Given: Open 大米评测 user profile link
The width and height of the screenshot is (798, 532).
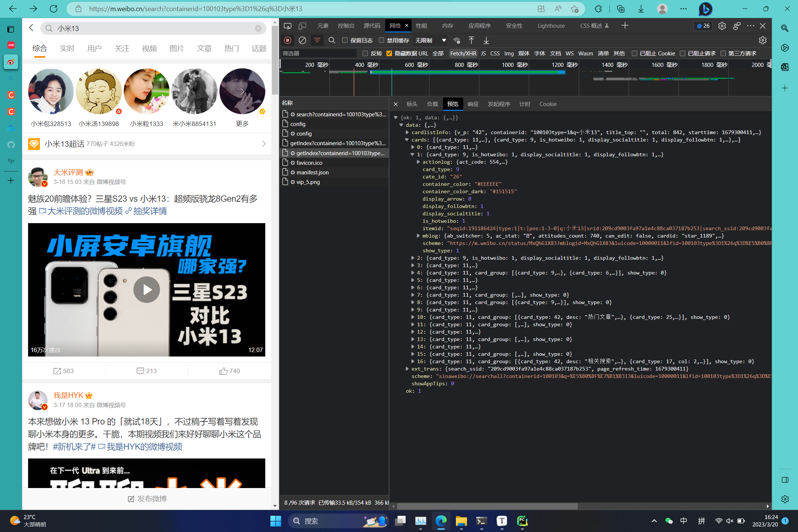Looking at the screenshot, I should (68, 172).
